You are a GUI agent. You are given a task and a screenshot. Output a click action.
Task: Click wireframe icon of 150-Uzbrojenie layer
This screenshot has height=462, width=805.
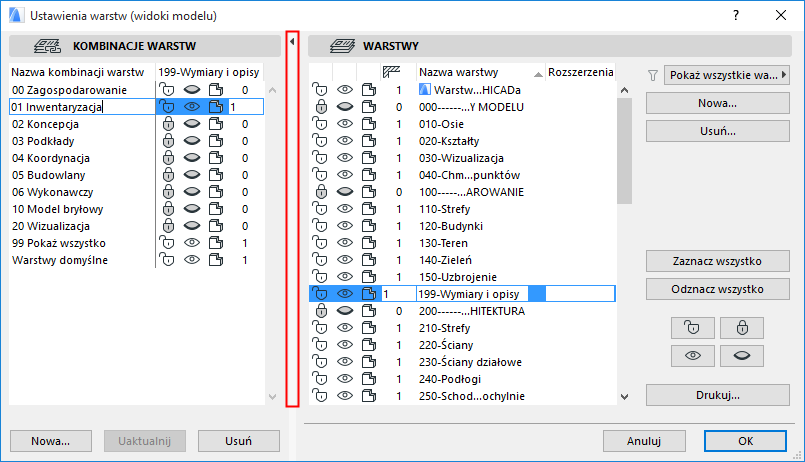tap(369, 277)
